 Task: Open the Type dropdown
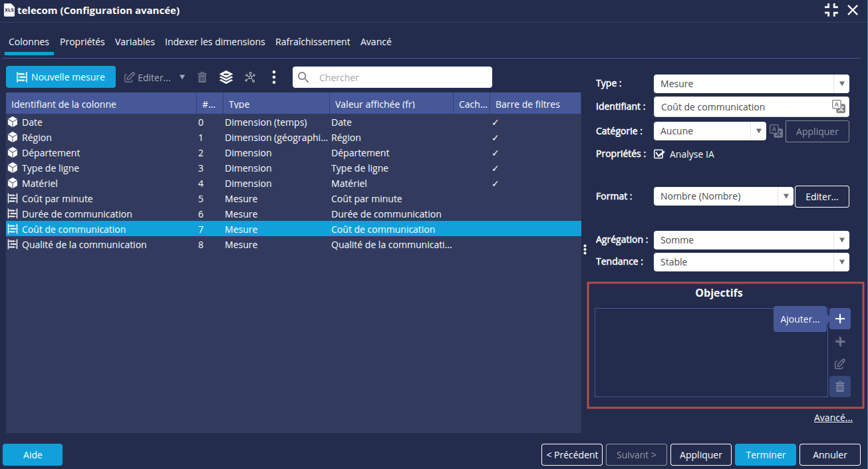751,84
